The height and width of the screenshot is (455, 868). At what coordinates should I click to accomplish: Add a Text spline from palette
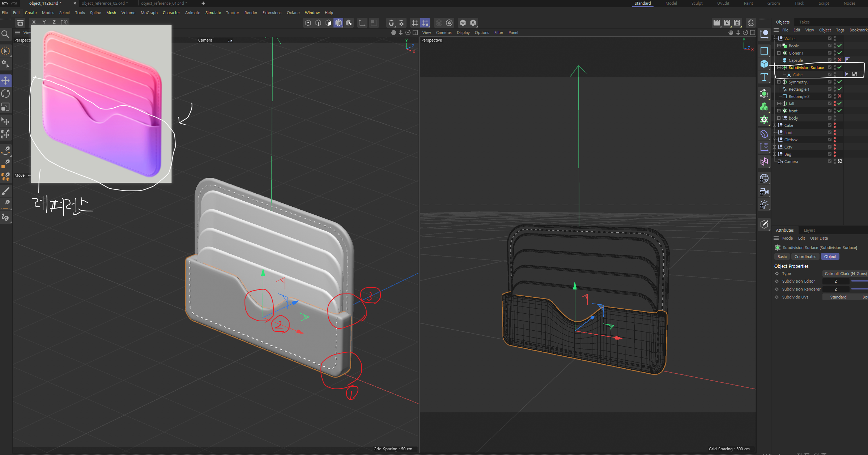tap(764, 77)
